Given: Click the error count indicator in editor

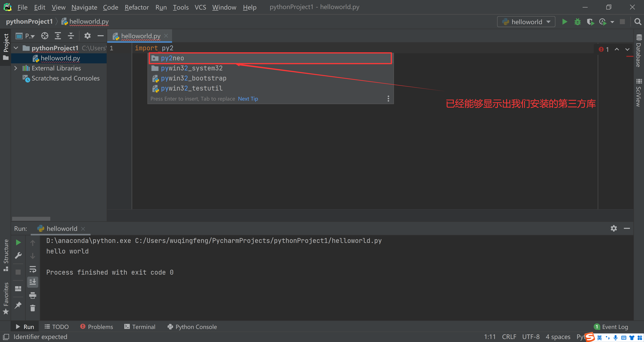Looking at the screenshot, I should 604,49.
